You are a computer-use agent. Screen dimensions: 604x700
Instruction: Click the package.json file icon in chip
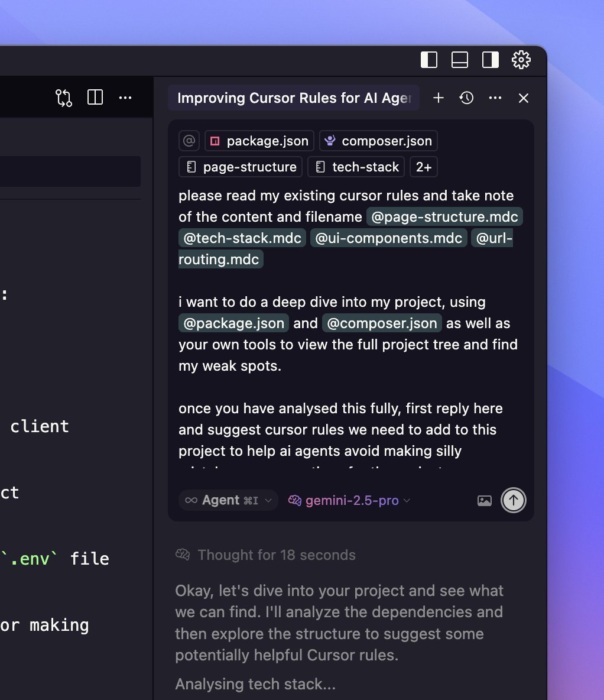tap(215, 141)
